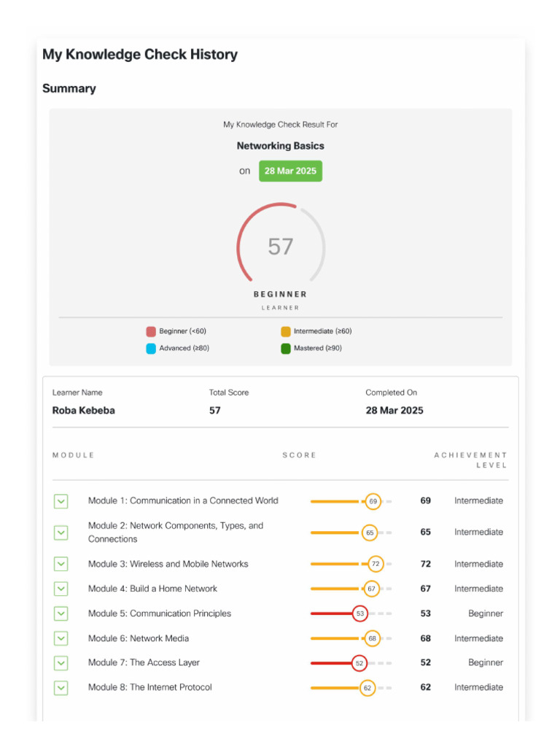Click the Advanced blue legend swatch
The height and width of the screenshot is (747, 560).
tap(151, 349)
